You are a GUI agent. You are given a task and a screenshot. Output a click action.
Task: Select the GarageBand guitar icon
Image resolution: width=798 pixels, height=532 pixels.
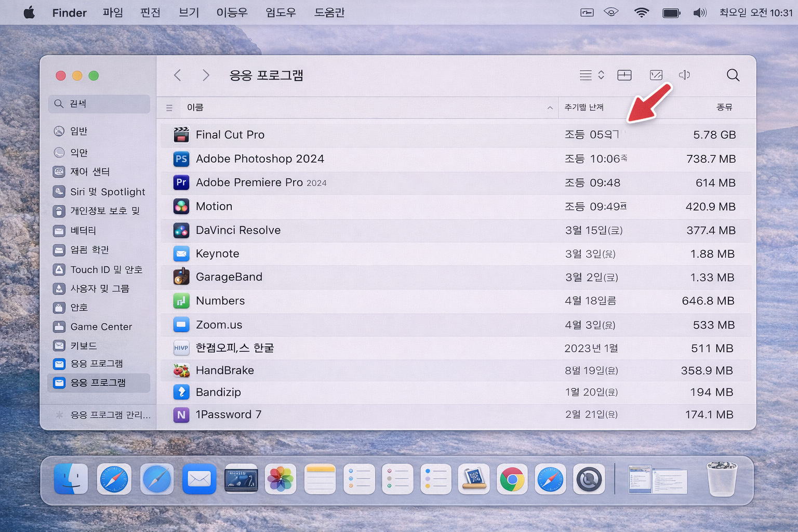tap(181, 277)
